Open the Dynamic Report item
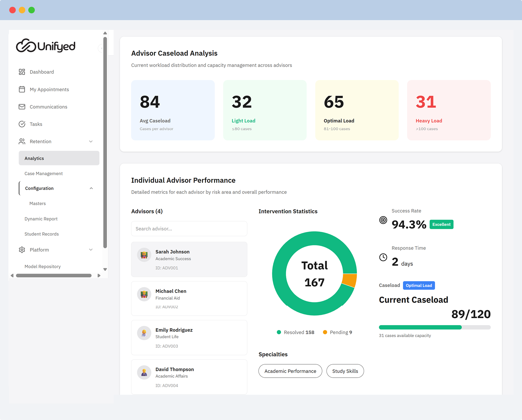 tap(41, 219)
